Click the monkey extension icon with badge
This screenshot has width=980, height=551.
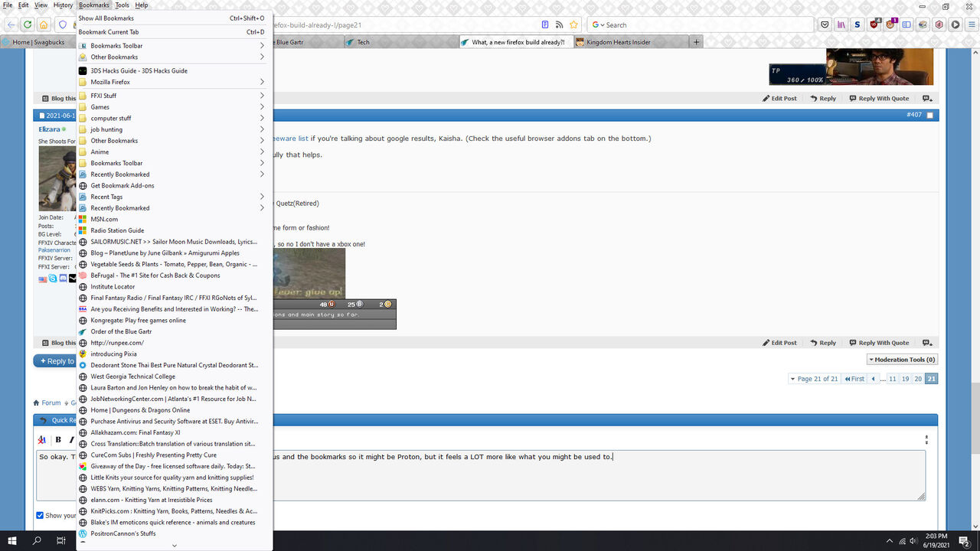pos(890,24)
